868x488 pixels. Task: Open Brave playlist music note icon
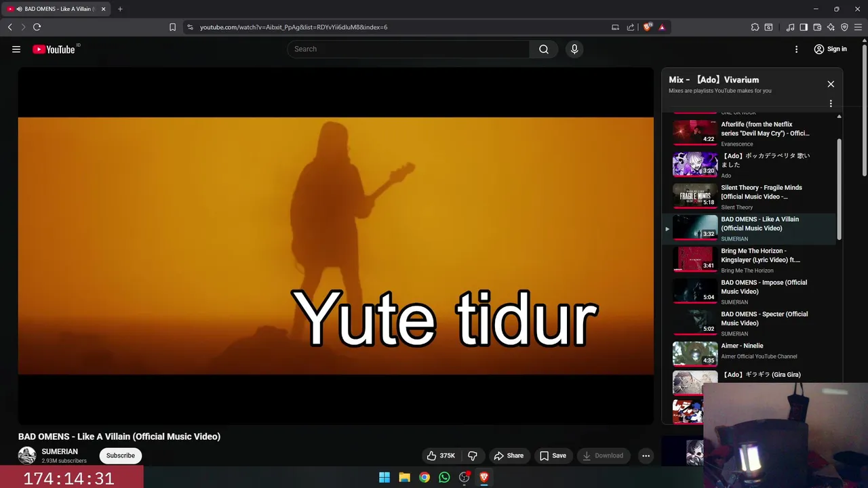coord(790,27)
